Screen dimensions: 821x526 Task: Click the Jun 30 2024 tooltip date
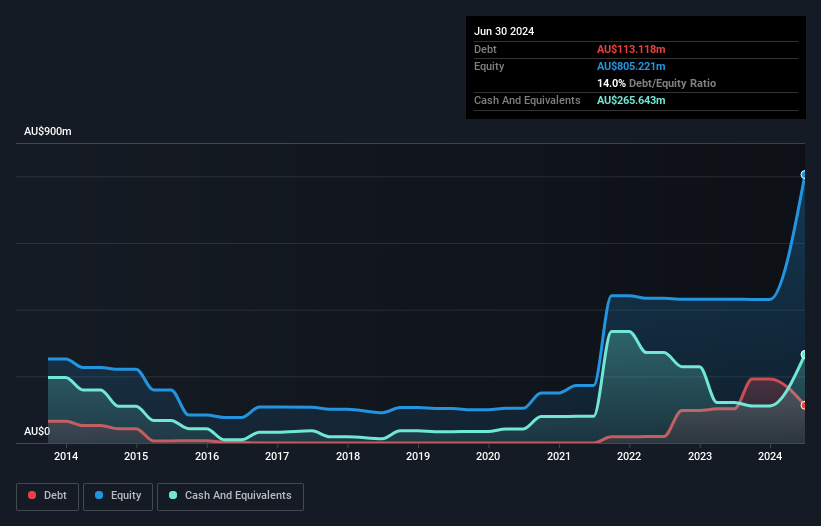click(x=504, y=31)
